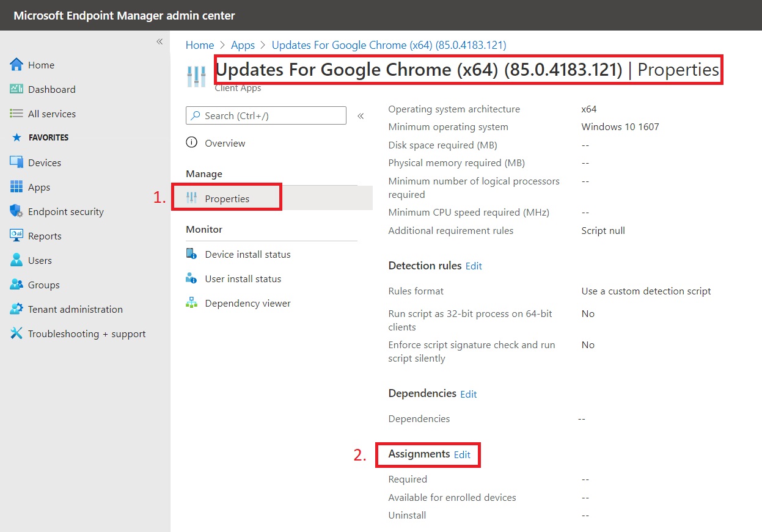762x532 pixels.
Task: Click the Overview info circle icon
Action: pyautogui.click(x=192, y=143)
